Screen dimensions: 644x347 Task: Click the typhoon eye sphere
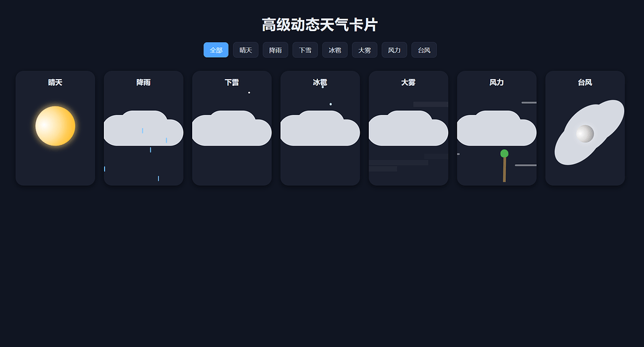[585, 134]
